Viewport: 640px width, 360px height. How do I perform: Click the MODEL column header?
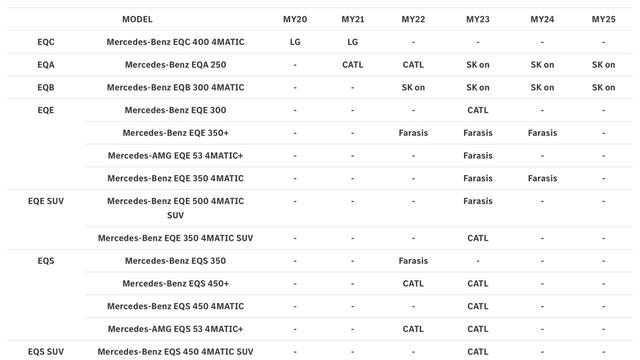click(x=137, y=19)
